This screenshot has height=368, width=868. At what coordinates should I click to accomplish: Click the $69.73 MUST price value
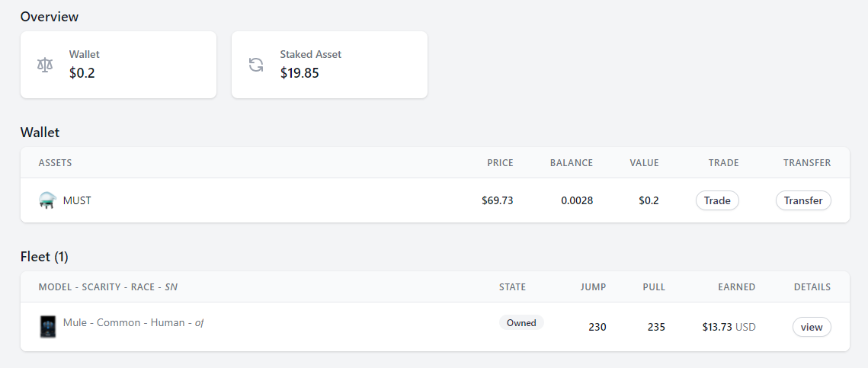(498, 200)
